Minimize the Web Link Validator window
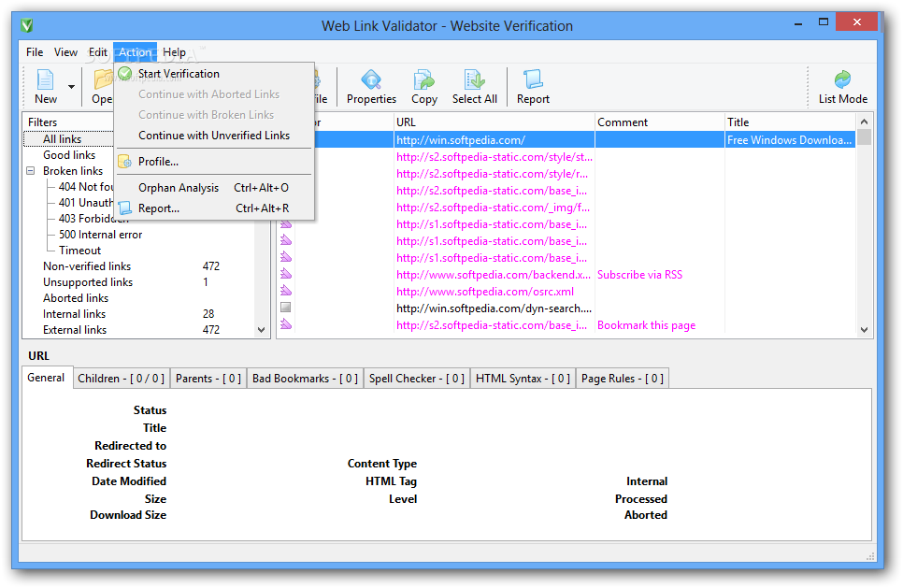903x588 pixels. point(798,23)
